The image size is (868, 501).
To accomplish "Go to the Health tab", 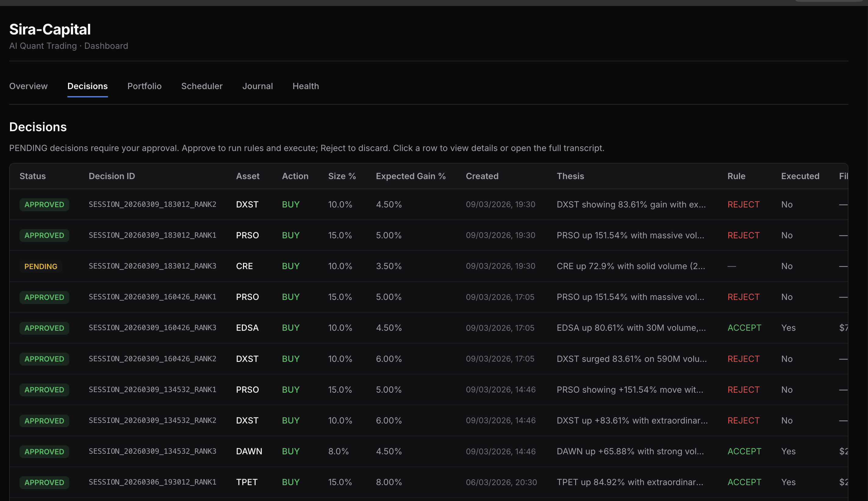I will click(x=305, y=86).
